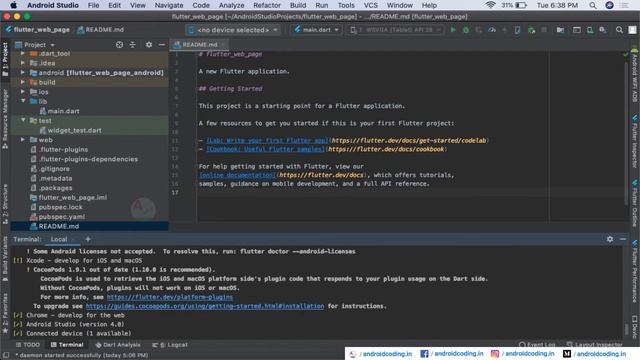Viewport: 640px width, 360px height.
Task: Expand the .dart_tool folder
Action: [23, 53]
